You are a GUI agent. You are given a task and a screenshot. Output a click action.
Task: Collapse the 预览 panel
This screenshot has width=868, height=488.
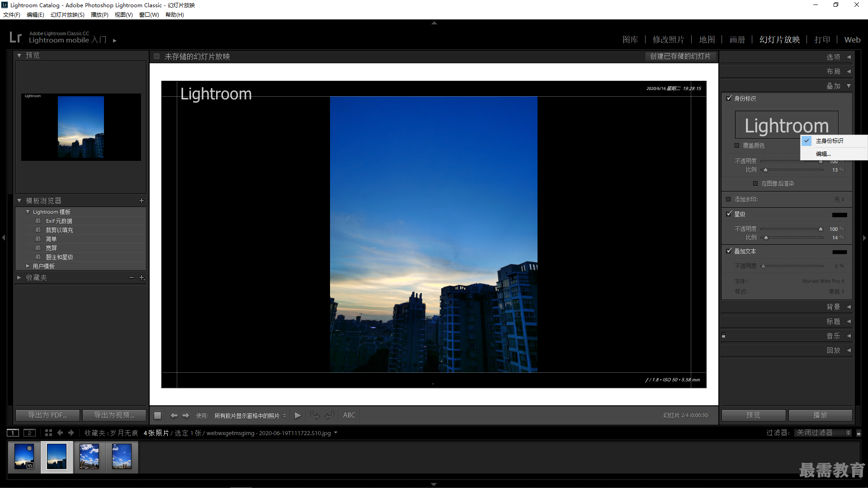click(x=19, y=56)
